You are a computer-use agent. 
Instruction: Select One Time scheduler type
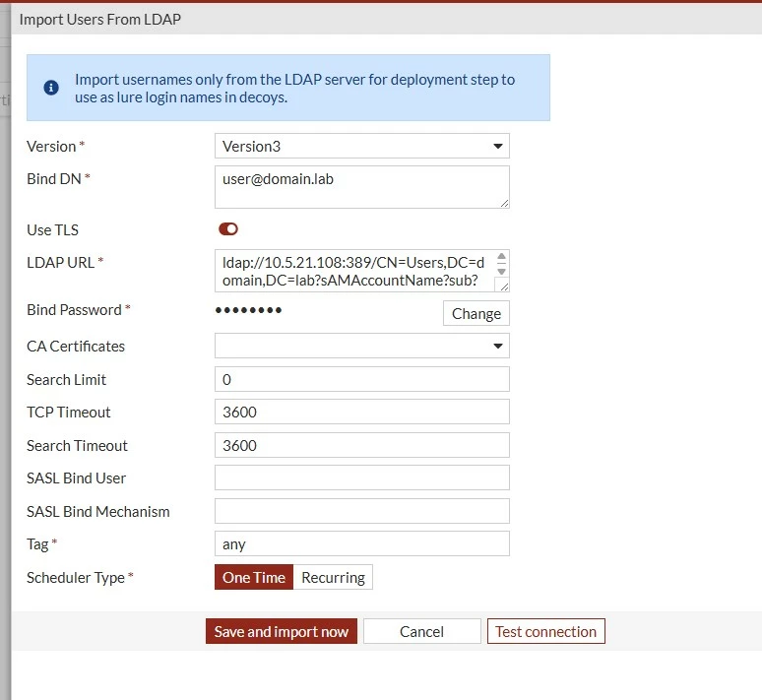coord(254,577)
